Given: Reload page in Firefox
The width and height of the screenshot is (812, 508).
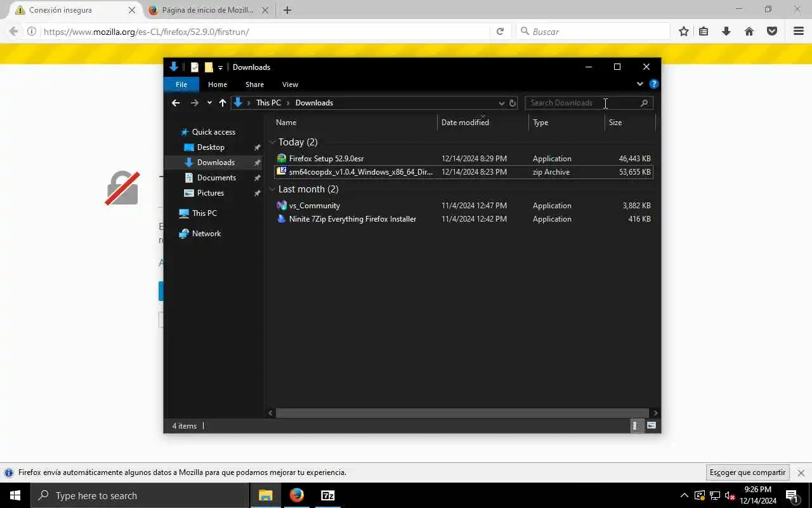Looking at the screenshot, I should pos(500,31).
